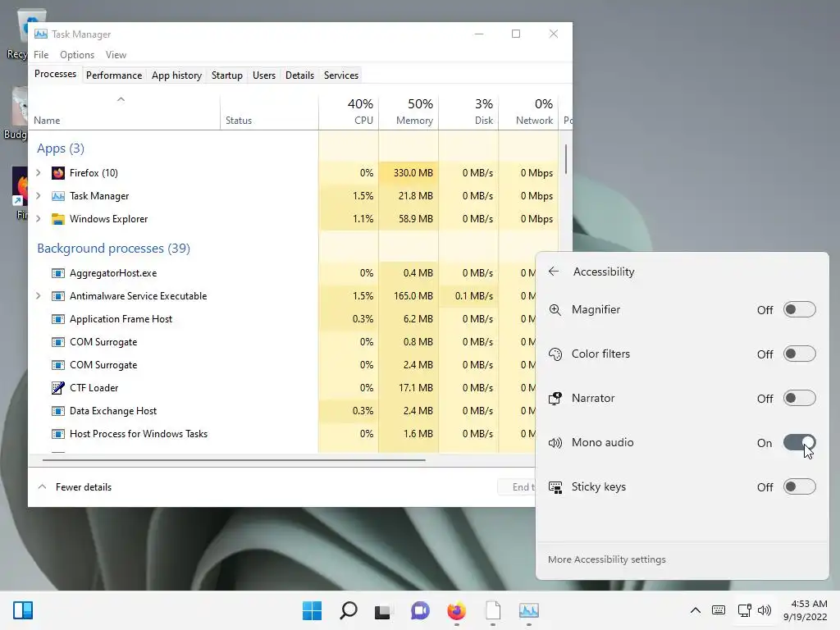Image resolution: width=840 pixels, height=630 pixels.
Task: Click the Background processes (39) heading
Action: pos(113,249)
